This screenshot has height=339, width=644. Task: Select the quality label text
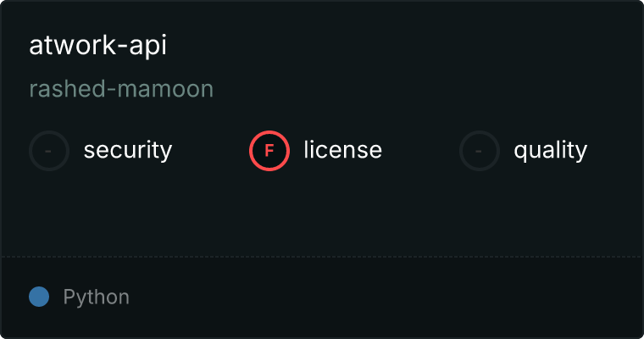tap(550, 151)
